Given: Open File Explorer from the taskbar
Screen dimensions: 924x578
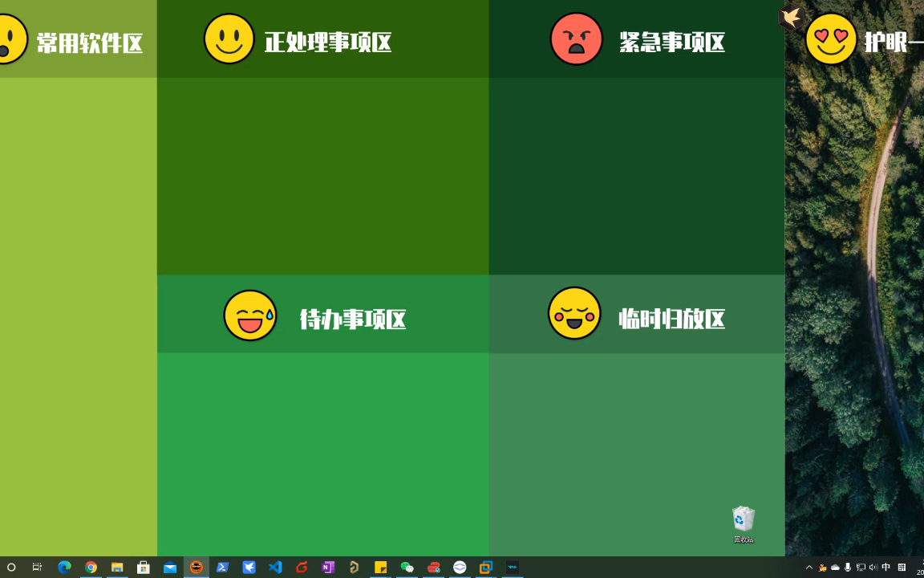Looking at the screenshot, I should tap(117, 568).
